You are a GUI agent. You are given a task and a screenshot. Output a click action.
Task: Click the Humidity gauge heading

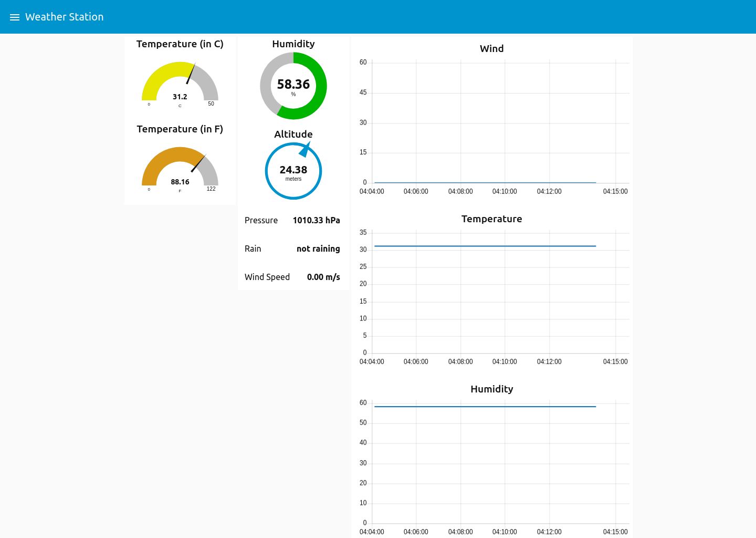(293, 44)
